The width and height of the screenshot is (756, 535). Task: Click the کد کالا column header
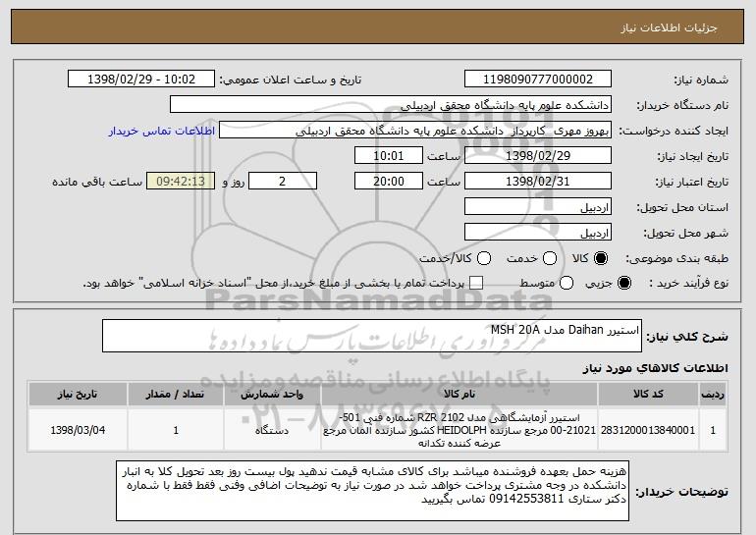point(648,395)
